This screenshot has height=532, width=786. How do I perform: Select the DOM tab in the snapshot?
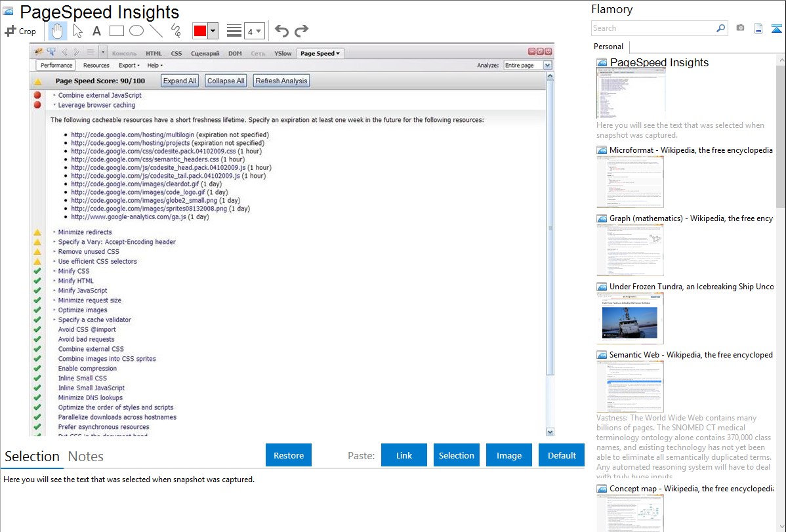(235, 53)
